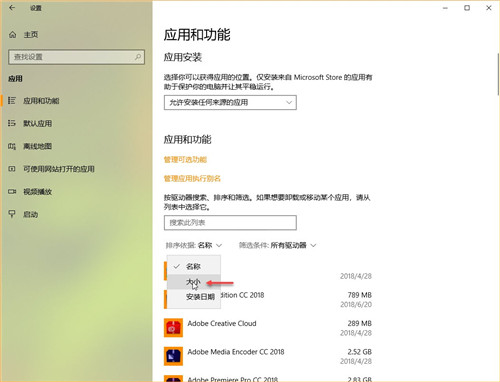Select the 可使用网站打开的应用 icon

(x=12, y=169)
